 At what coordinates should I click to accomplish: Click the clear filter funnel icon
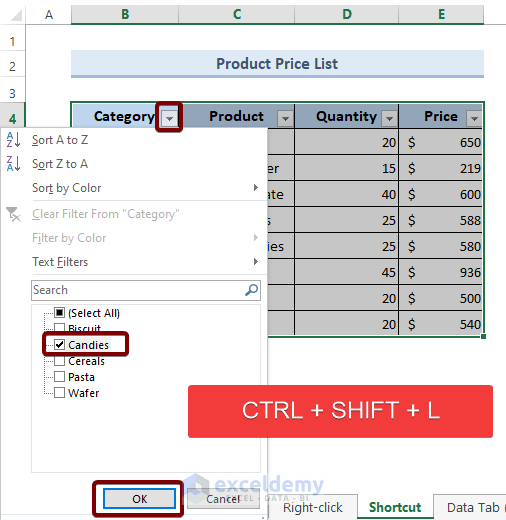[x=13, y=214]
